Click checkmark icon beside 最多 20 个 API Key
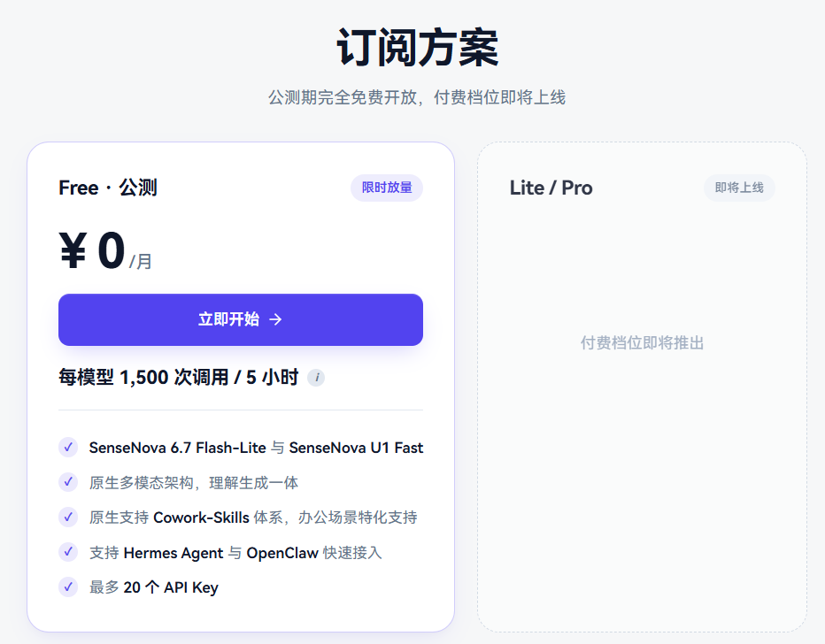This screenshot has height=644, width=825. tap(68, 586)
